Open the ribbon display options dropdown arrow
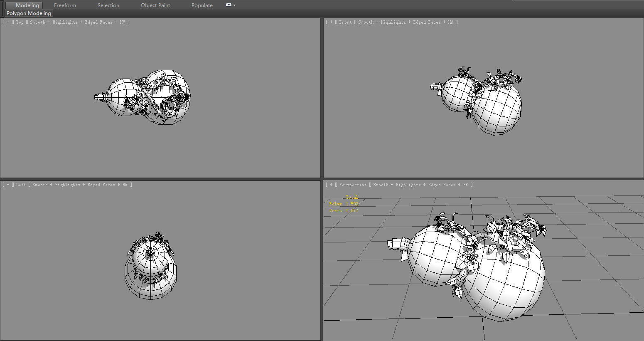This screenshot has width=644, height=341. [235, 5]
